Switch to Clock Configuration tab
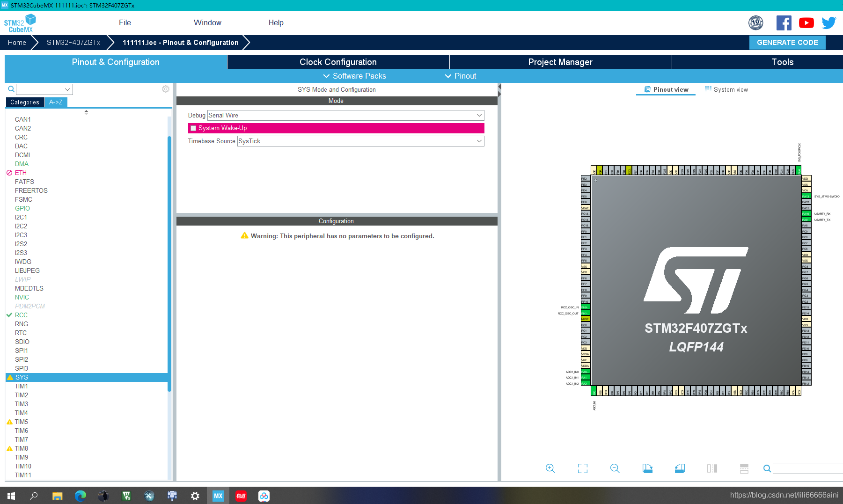843x504 pixels. point(338,62)
